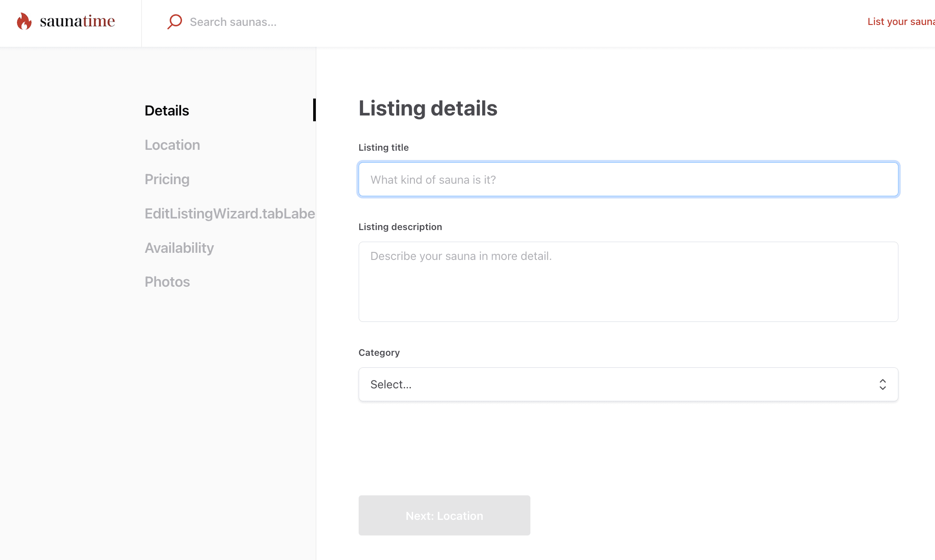Click the Listing details heading
The image size is (935, 560).
pyautogui.click(x=427, y=108)
